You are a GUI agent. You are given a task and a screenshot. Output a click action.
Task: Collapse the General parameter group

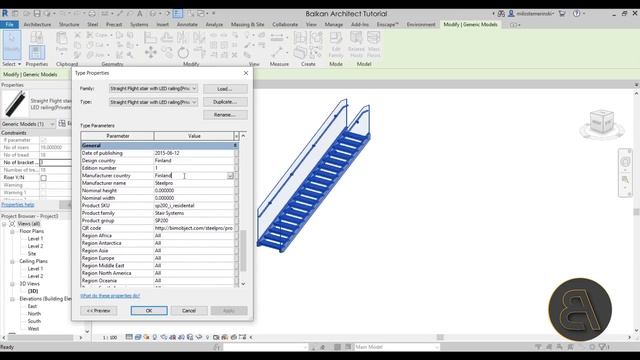[x=235, y=145]
